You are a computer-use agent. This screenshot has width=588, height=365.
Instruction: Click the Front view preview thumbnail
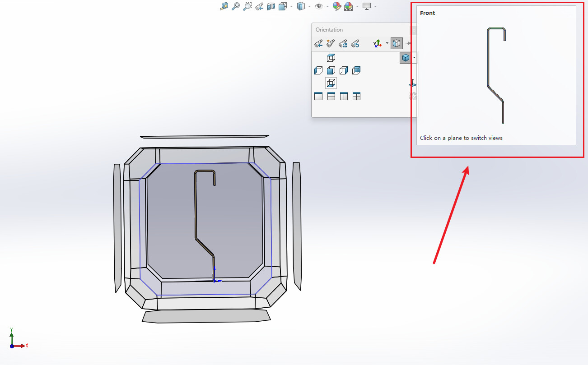[x=496, y=75]
